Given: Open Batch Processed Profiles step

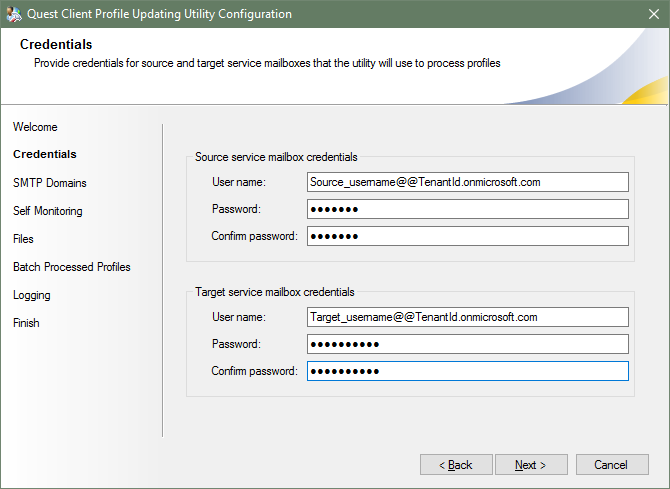Looking at the screenshot, I should tap(72, 267).
